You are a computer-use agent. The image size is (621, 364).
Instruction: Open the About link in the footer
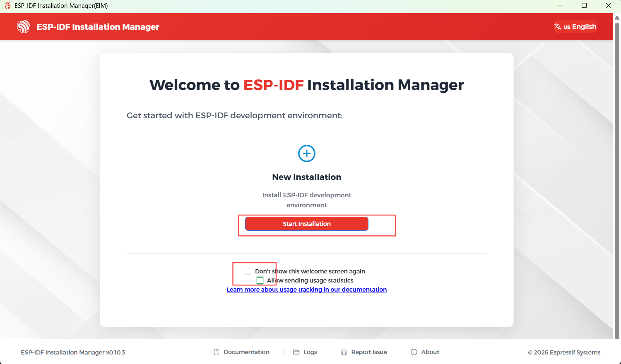[x=425, y=352]
